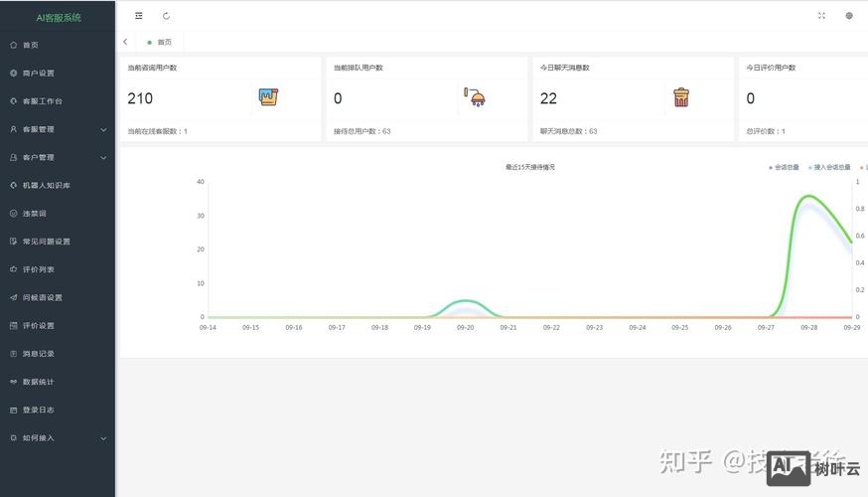Click the globe icon at top right
This screenshot has width=868, height=497.
848,16
